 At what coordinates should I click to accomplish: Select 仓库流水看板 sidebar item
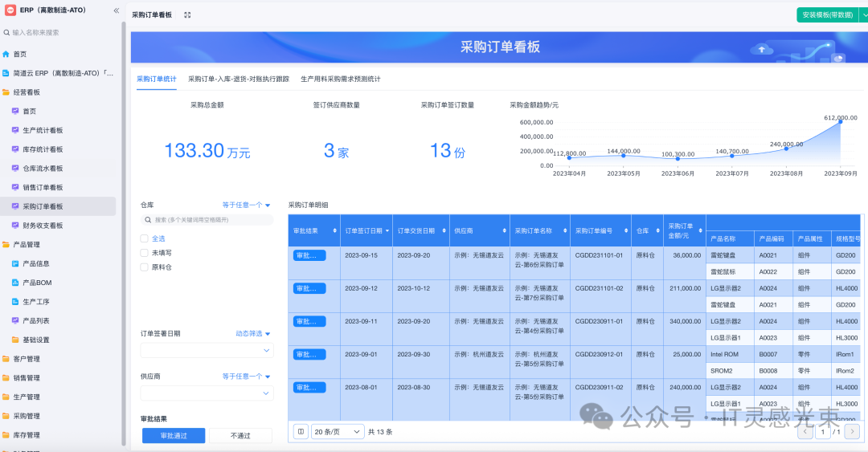tap(43, 169)
